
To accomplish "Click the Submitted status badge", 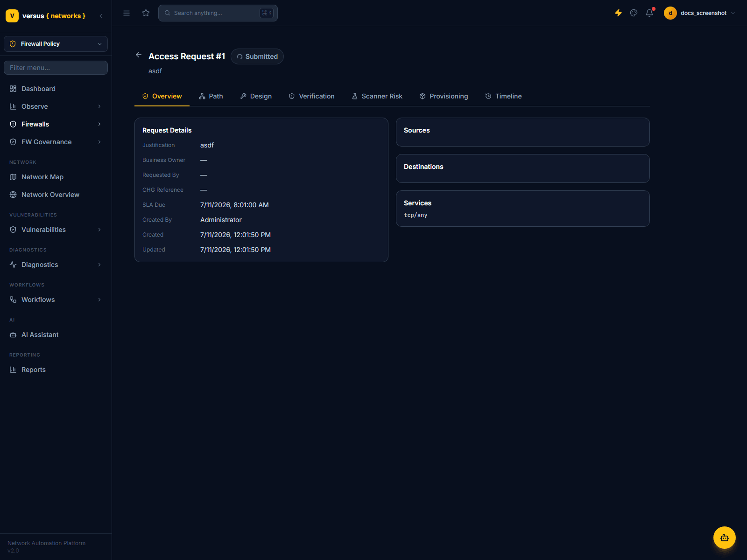I will (257, 56).
